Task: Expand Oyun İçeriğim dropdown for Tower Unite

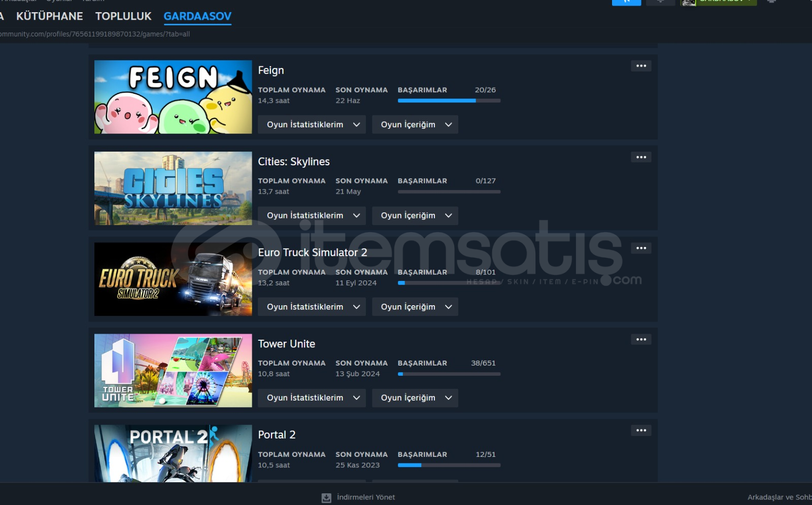Action: (x=415, y=398)
